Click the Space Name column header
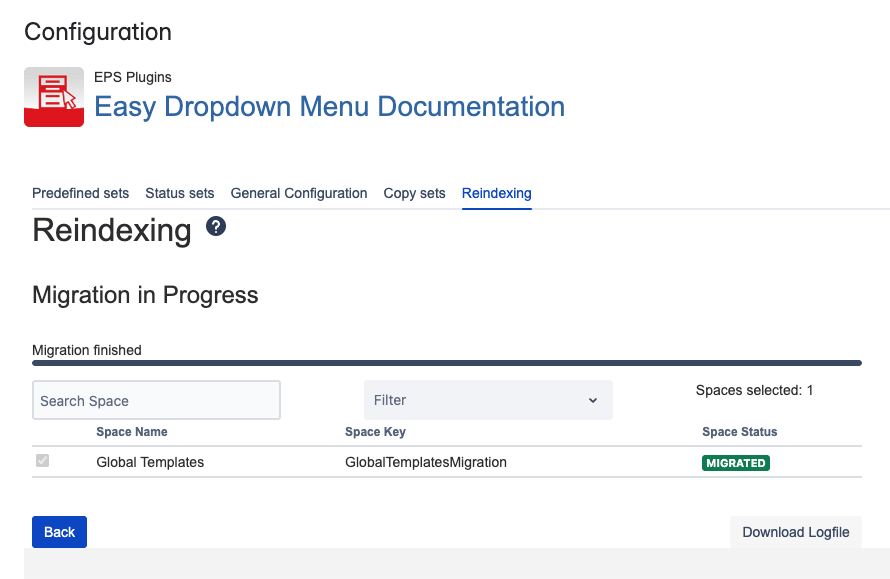 (x=132, y=432)
